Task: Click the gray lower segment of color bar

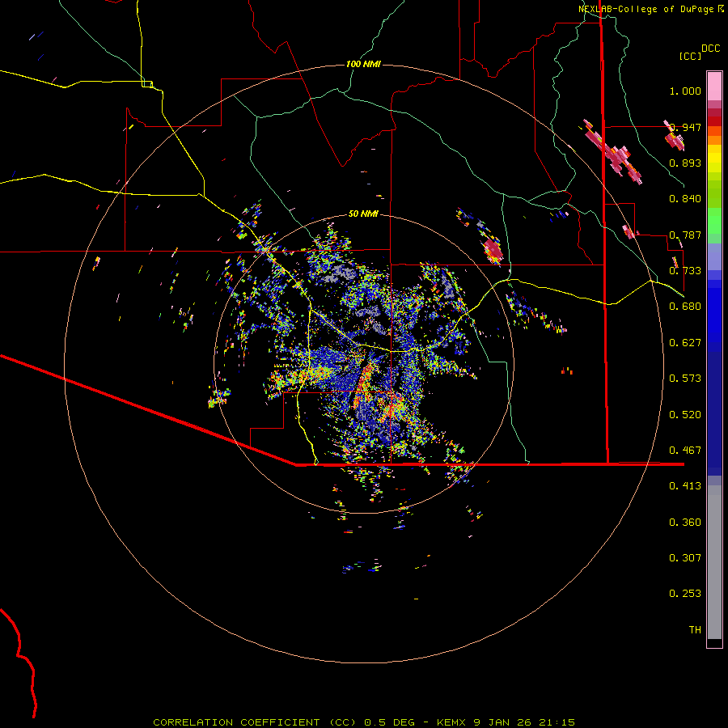Action: (x=714, y=562)
